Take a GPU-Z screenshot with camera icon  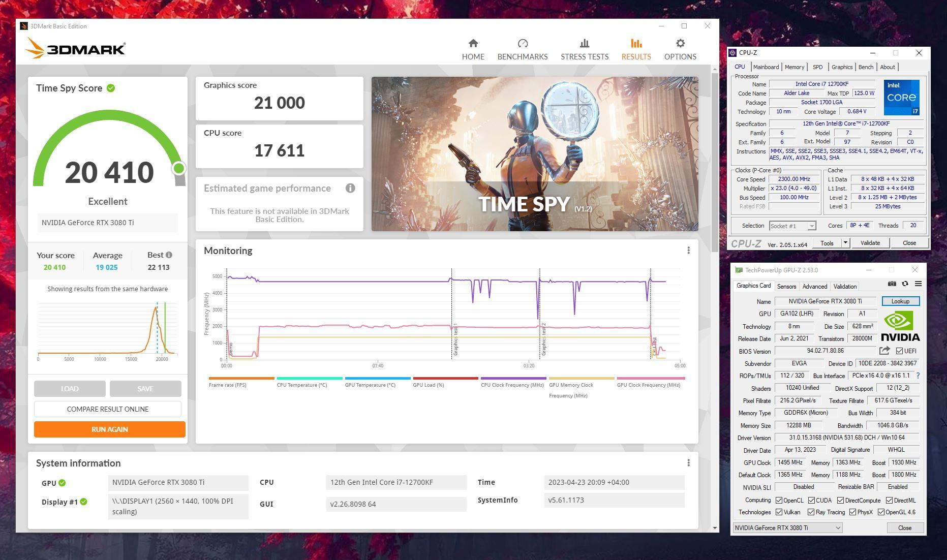click(892, 284)
